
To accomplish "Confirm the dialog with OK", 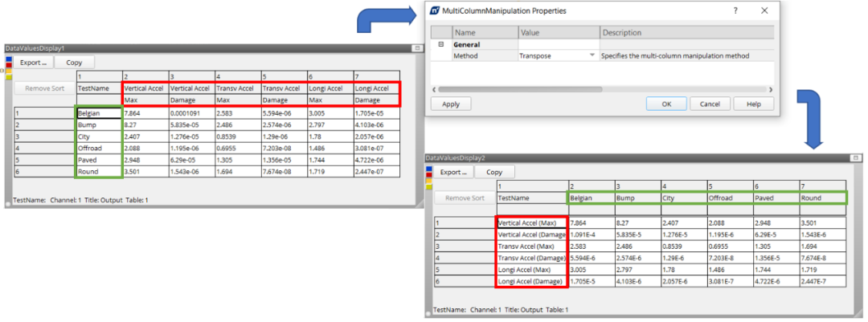I will pos(666,104).
